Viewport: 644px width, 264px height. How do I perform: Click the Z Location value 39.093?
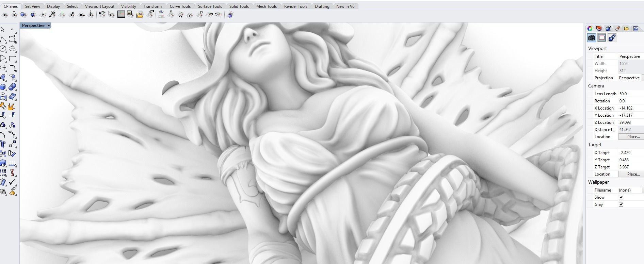point(631,122)
